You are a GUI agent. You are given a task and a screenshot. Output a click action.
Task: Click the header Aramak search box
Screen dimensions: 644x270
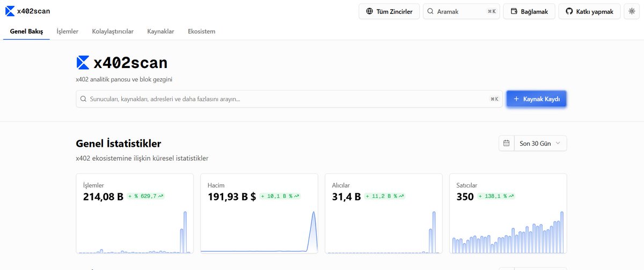[x=461, y=11]
